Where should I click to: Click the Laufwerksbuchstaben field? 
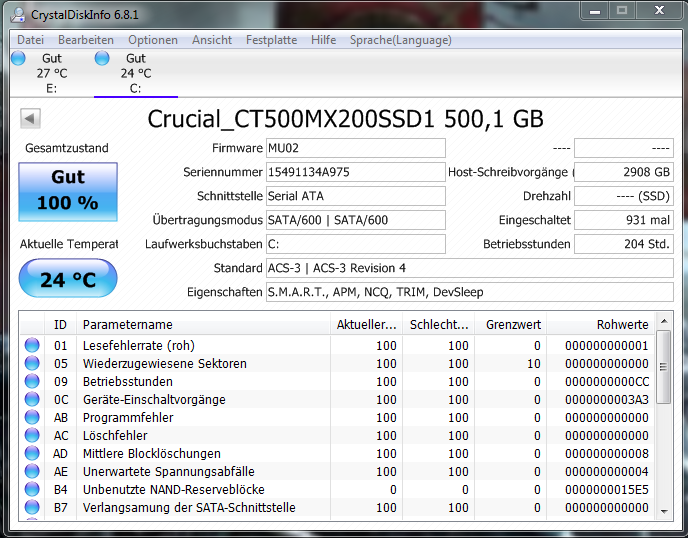[x=356, y=244]
